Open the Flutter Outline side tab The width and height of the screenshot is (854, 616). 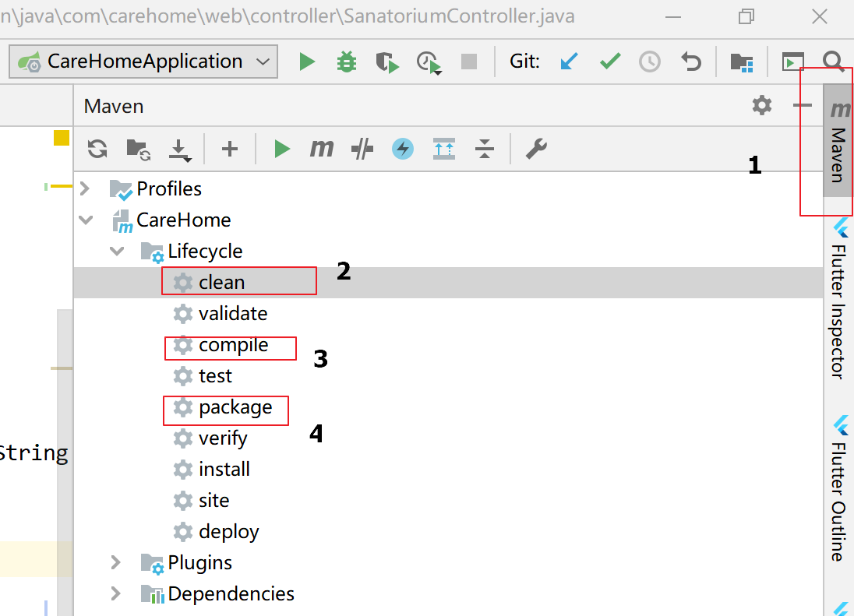[x=838, y=488]
